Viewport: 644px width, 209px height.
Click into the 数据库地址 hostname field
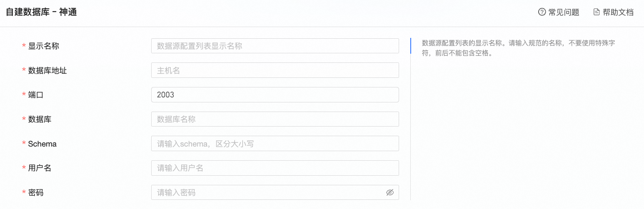(x=275, y=70)
